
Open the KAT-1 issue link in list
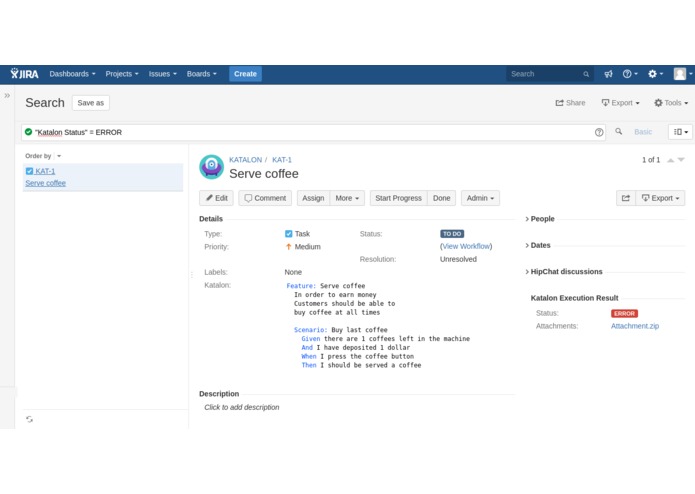[x=45, y=171]
